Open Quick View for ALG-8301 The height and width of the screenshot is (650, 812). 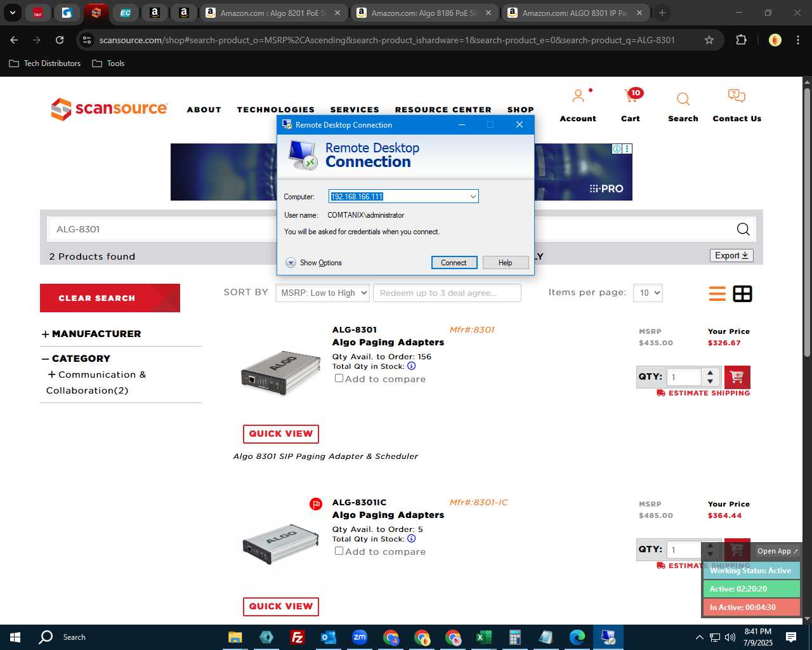click(281, 434)
